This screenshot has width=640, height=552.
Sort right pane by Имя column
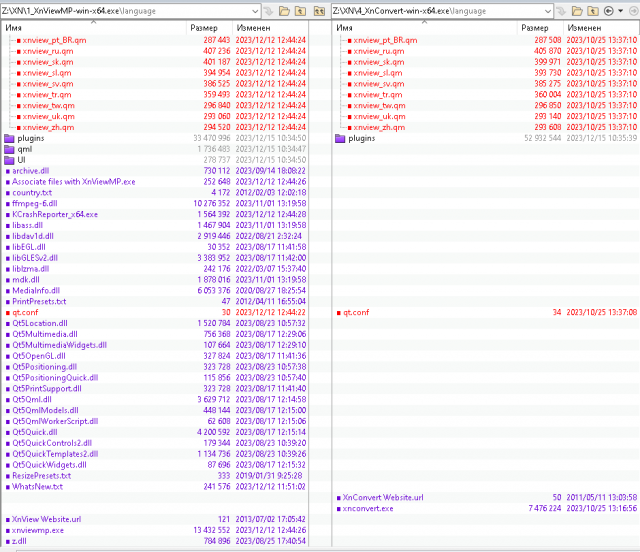(425, 28)
